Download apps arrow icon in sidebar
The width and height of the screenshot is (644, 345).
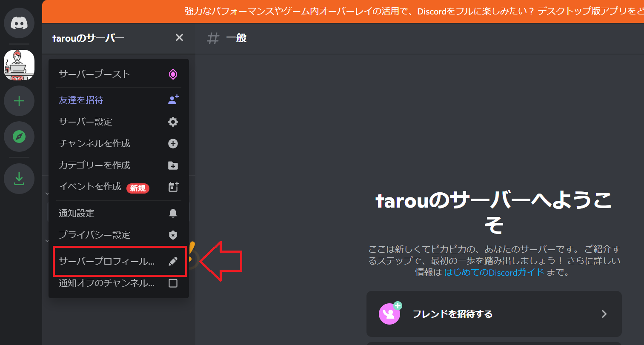pos(19,179)
